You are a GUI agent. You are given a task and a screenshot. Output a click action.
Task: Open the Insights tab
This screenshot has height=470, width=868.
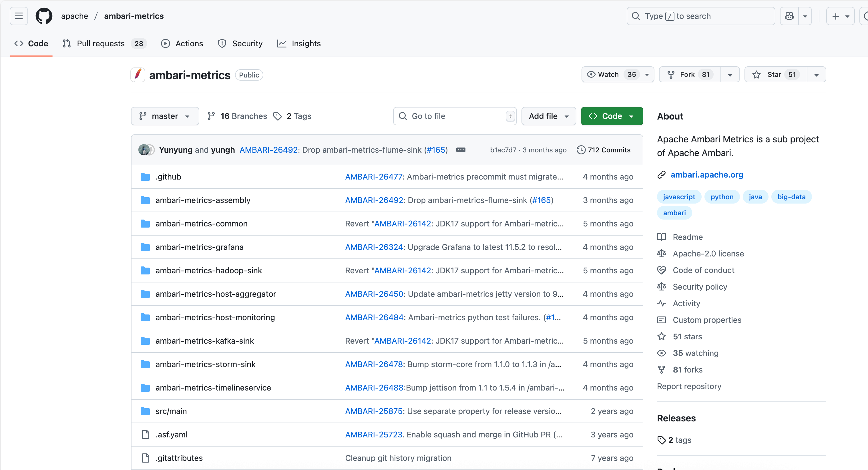point(299,43)
